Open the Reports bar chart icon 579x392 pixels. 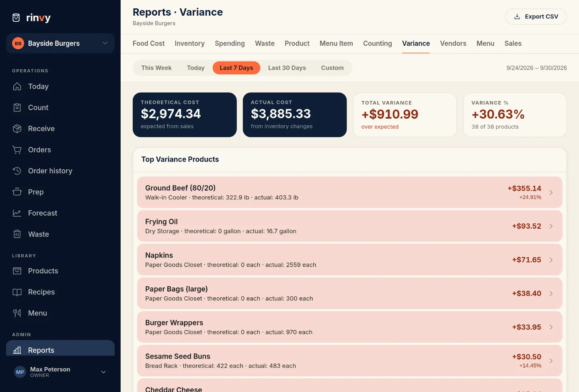pos(17,350)
